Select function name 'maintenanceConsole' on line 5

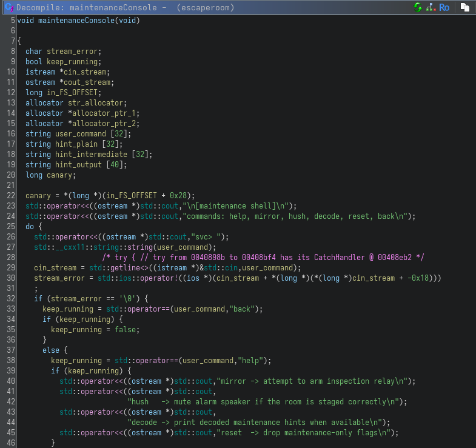pyautogui.click(x=76, y=21)
